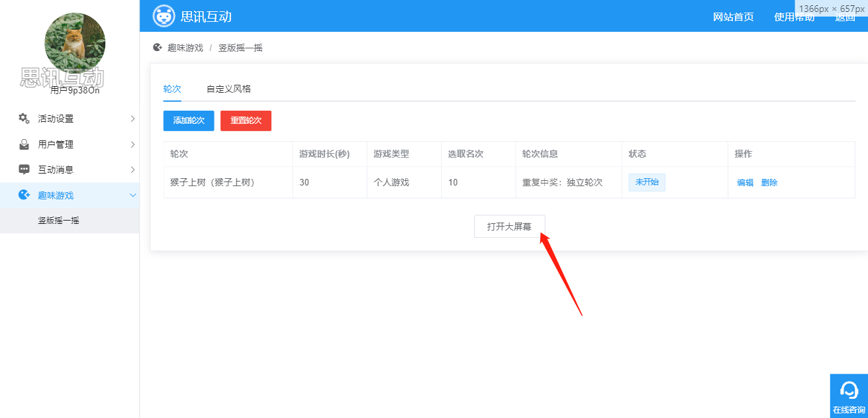Expand the 互动消息 menu chevron

click(x=132, y=170)
